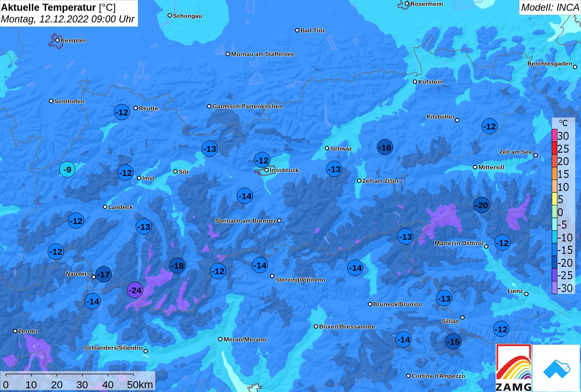This screenshot has width=581, height=392.
Task: Select the date "Montag, 12.12.2022 09:00 Uhr"
Action: (68, 19)
